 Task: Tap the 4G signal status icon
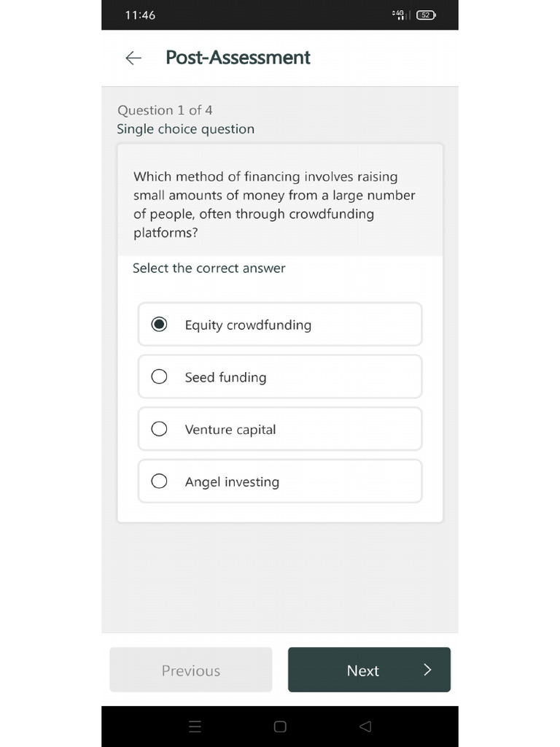point(399,15)
